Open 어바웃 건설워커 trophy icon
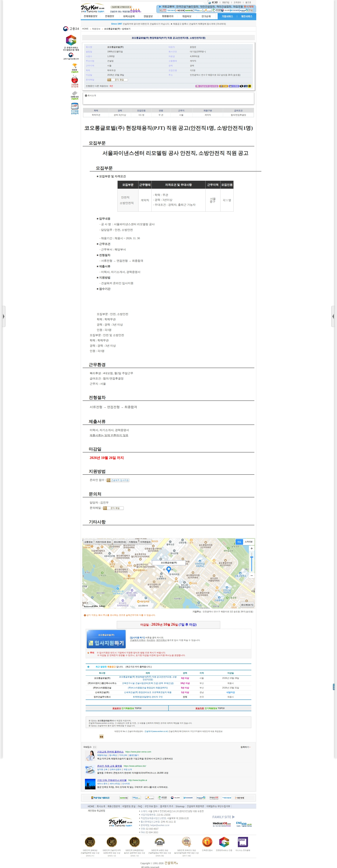Image resolution: width=337 pixels, height=868 pixels. 74,68
